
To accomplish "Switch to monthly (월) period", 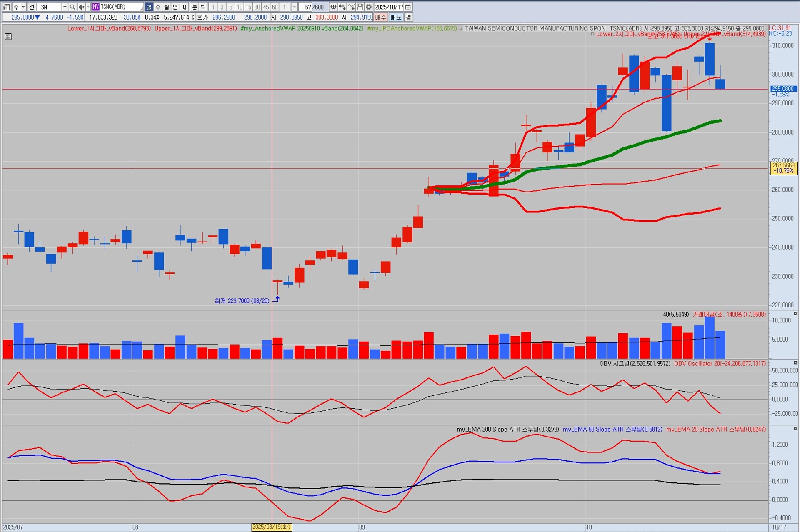I will 167,7.
